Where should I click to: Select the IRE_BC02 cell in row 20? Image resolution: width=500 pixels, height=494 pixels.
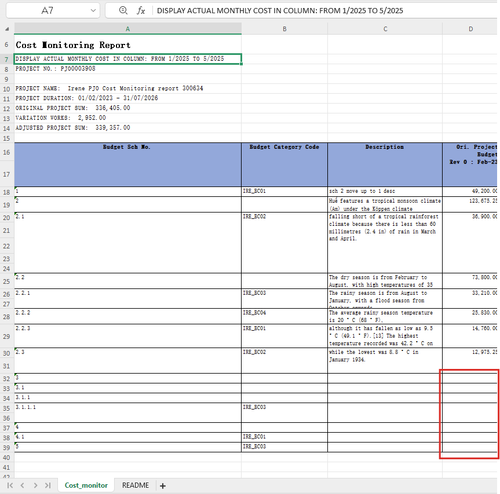point(284,243)
